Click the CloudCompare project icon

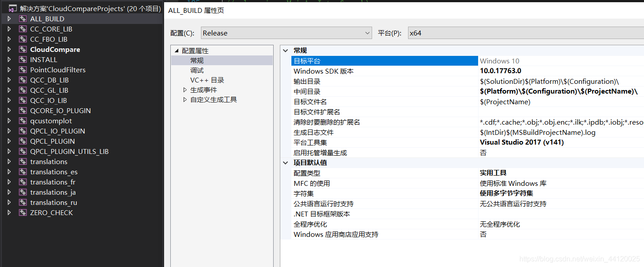(x=23, y=49)
